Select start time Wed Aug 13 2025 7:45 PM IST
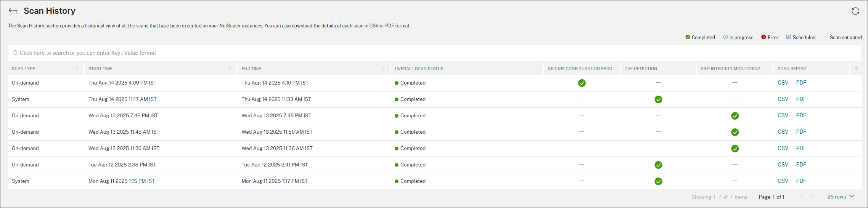 pyautogui.click(x=123, y=115)
